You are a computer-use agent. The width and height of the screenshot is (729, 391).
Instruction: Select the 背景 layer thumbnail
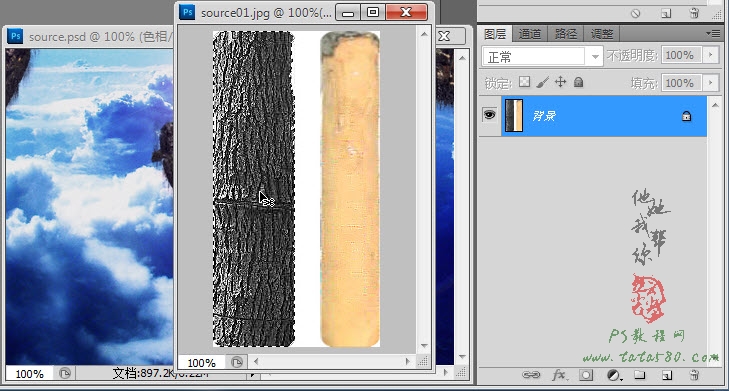514,115
